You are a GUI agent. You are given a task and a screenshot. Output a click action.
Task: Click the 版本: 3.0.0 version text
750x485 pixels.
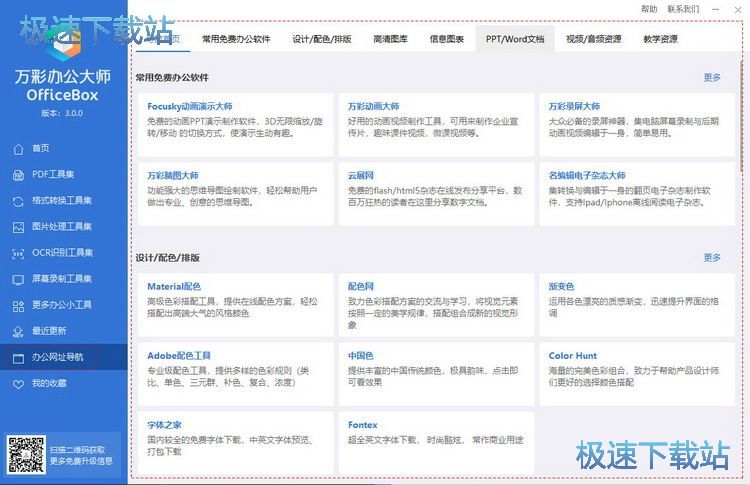62,113
